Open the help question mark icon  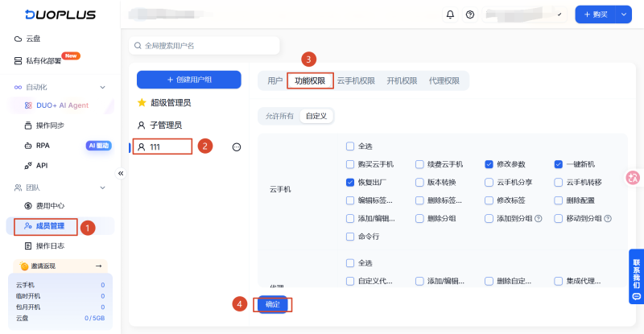470,14
